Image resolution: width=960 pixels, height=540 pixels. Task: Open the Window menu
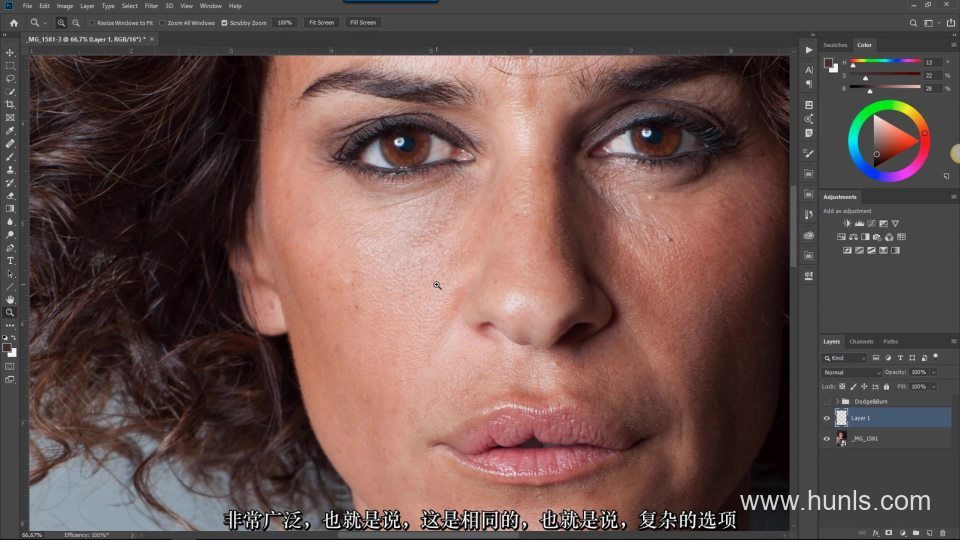click(x=211, y=6)
